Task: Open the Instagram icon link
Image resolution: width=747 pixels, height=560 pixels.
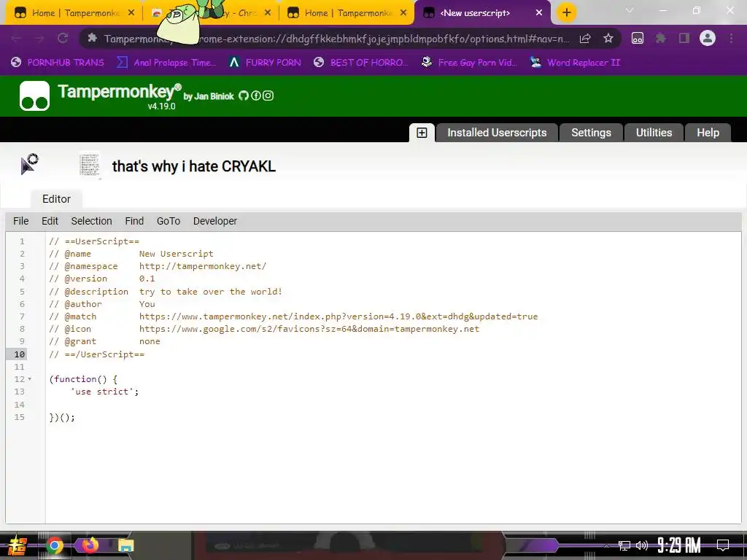Action: click(x=268, y=96)
